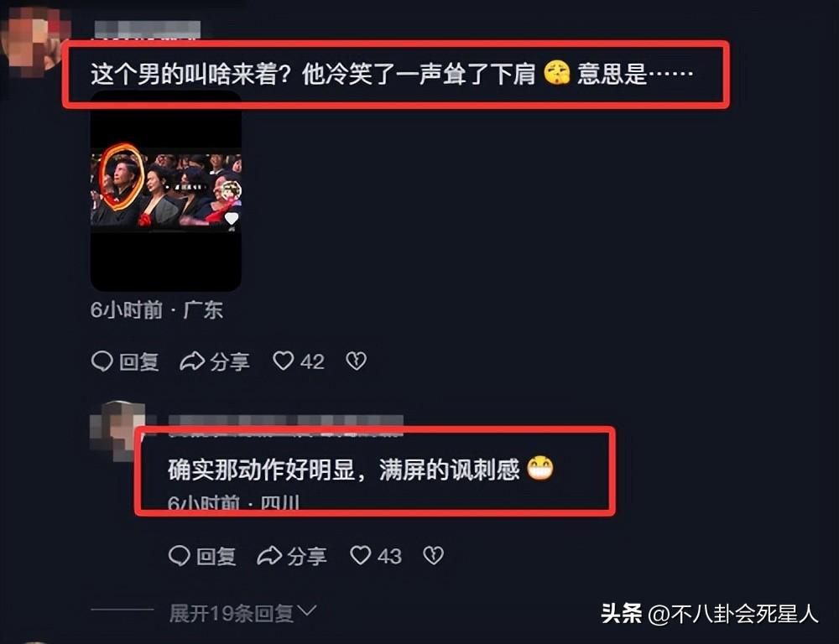Click the 头条 @不八卦会死星人 watermark

(710, 614)
